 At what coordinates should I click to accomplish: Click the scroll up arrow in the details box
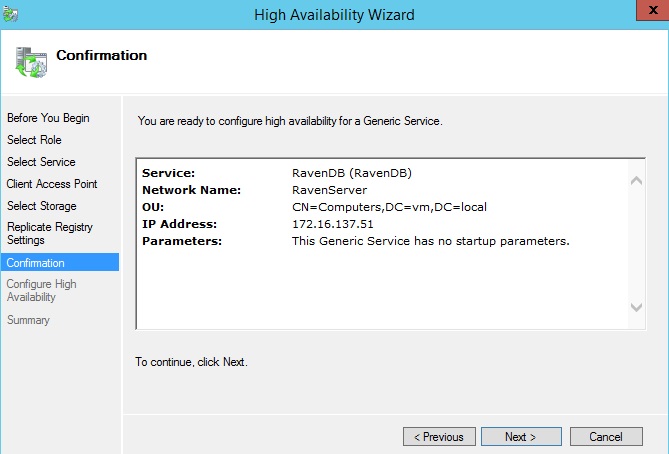point(636,180)
